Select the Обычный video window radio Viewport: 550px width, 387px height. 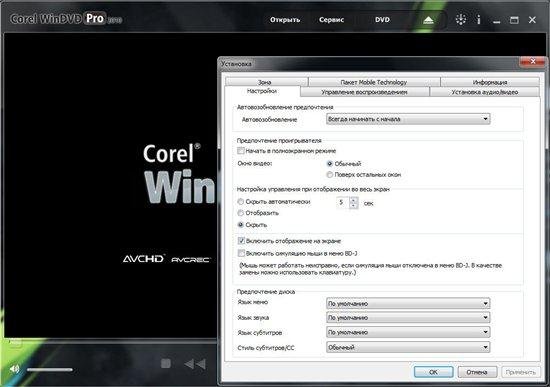coord(329,164)
